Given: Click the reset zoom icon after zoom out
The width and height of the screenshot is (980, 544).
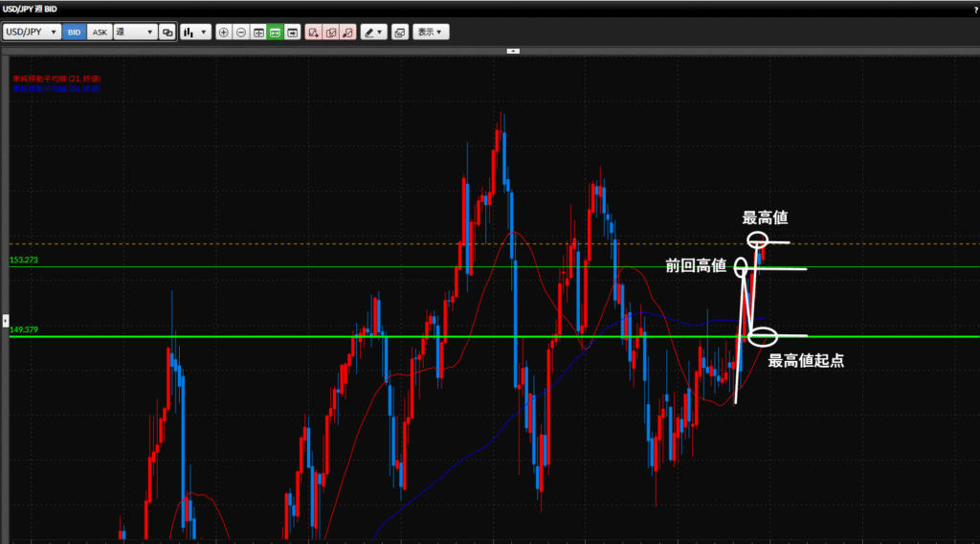Looking at the screenshot, I should (x=258, y=32).
